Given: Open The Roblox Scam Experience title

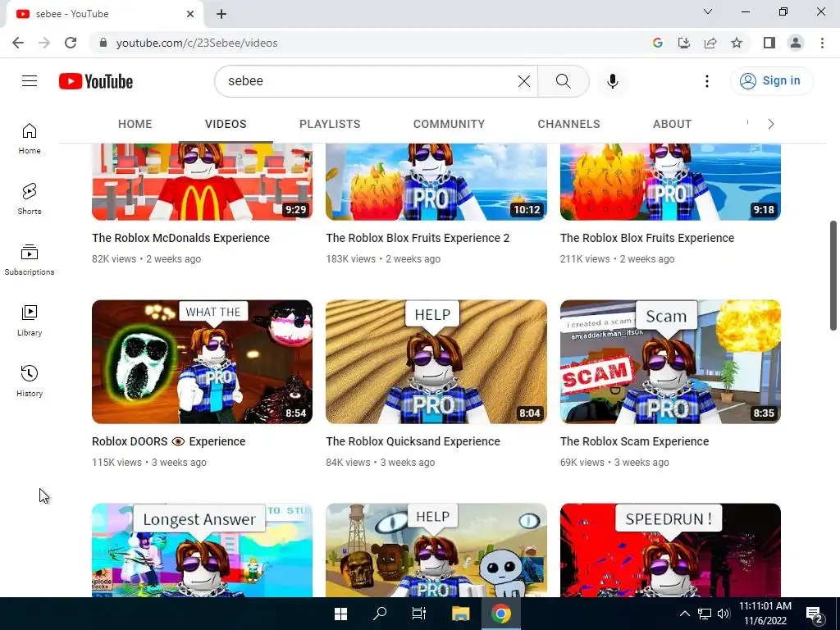Looking at the screenshot, I should 635,441.
